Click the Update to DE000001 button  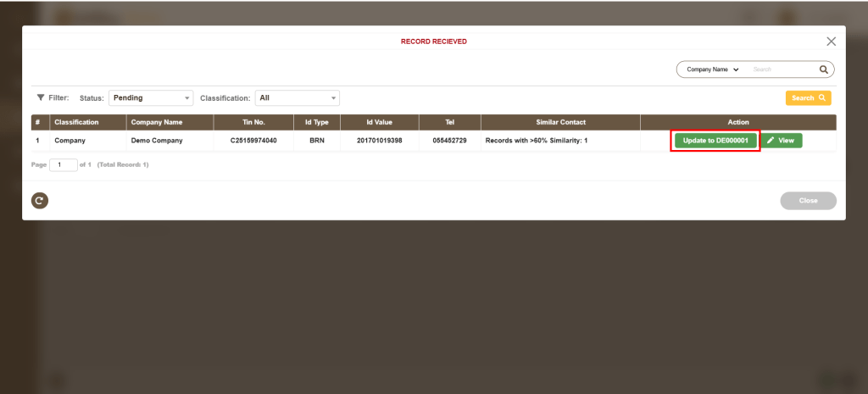pos(715,141)
